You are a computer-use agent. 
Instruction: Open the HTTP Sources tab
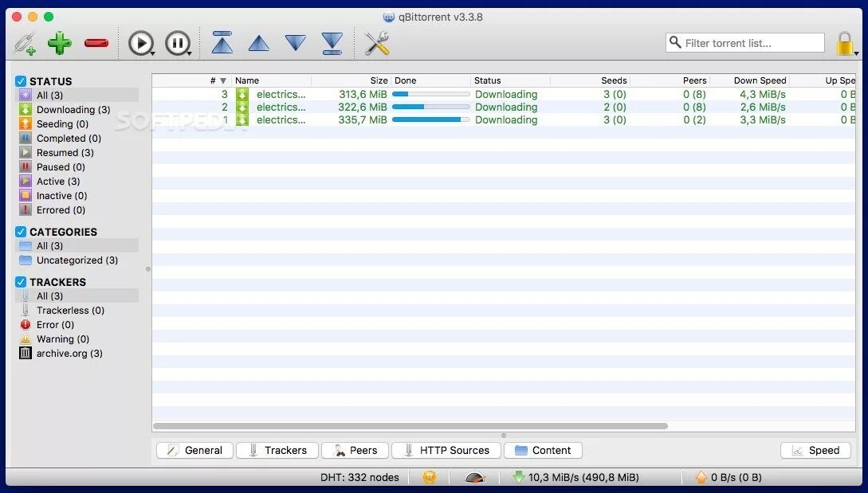[446, 451]
